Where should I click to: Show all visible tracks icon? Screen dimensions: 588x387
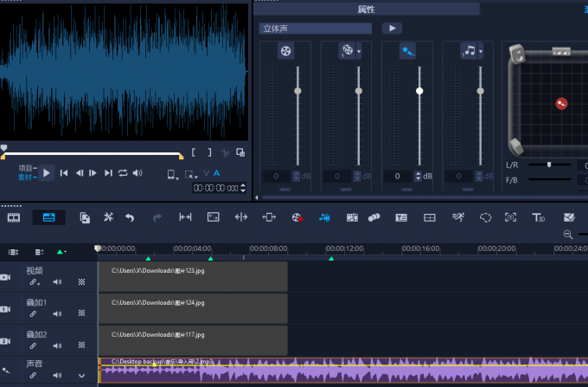tap(14, 252)
